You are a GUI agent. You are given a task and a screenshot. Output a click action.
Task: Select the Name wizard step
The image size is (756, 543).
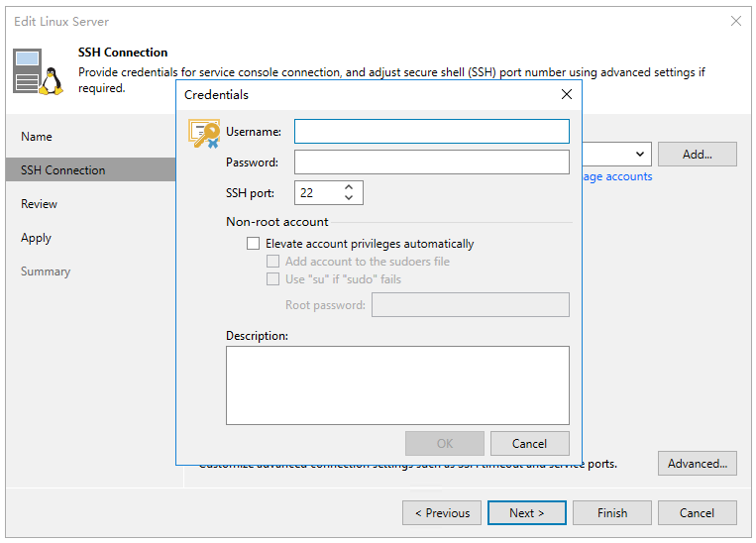[x=37, y=137]
